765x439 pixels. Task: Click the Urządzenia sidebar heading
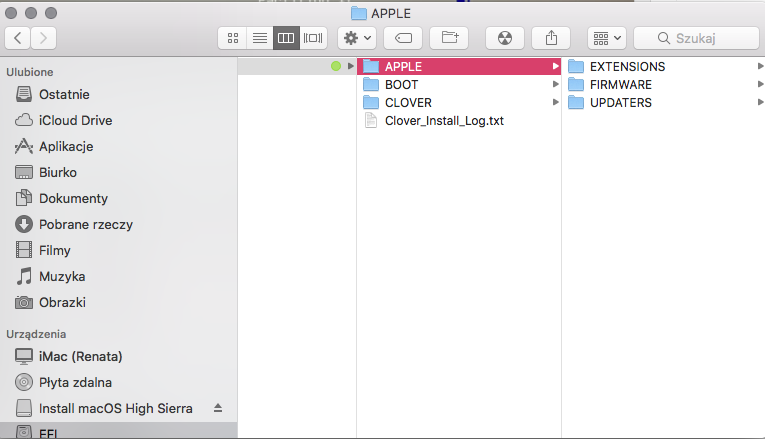(36, 334)
